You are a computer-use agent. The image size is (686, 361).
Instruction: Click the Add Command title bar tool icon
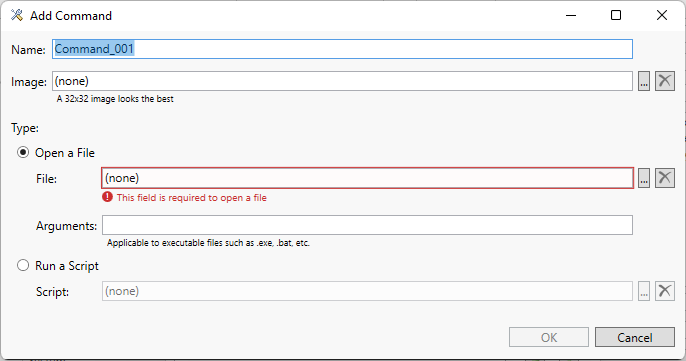tap(17, 15)
